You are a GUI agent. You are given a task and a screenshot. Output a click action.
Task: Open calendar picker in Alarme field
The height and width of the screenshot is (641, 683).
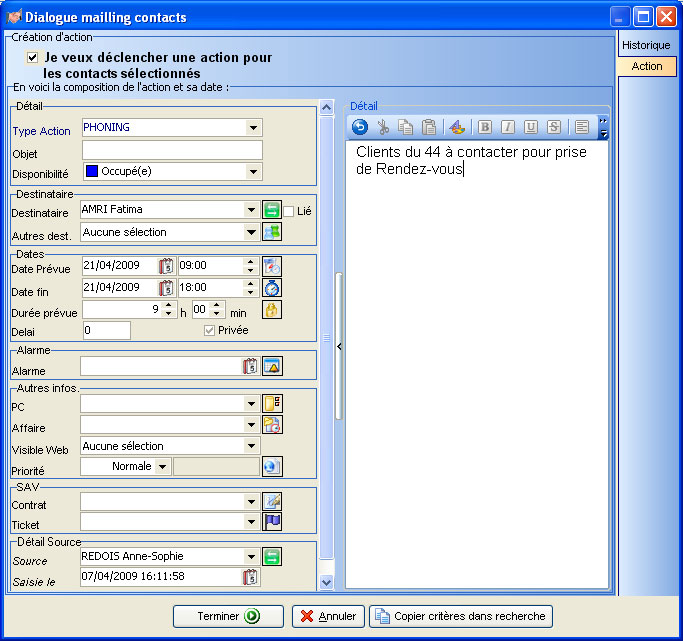(250, 366)
